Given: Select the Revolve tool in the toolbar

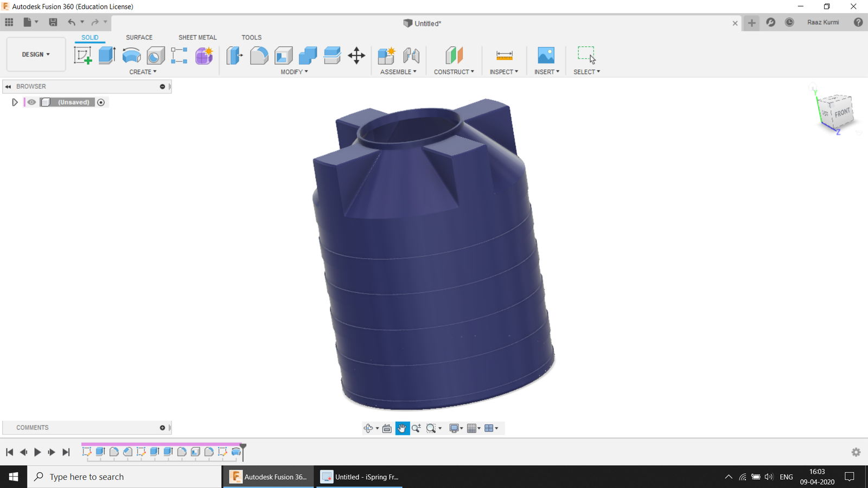Looking at the screenshot, I should coord(131,55).
